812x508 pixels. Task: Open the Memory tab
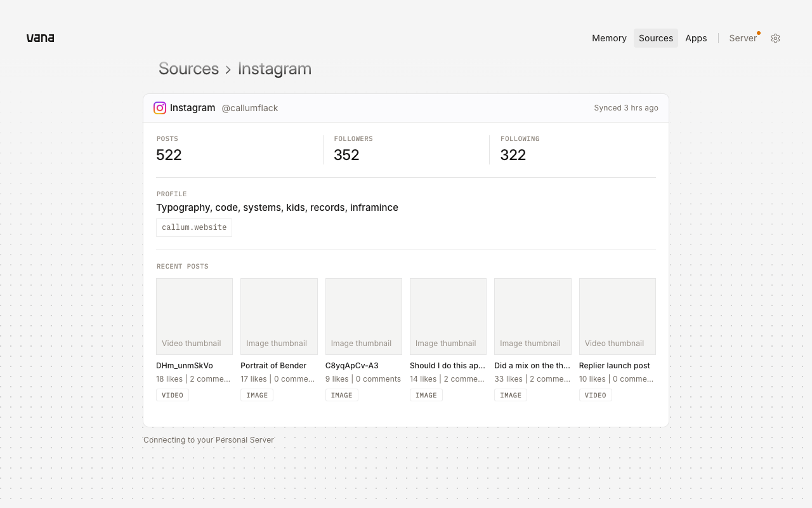pyautogui.click(x=609, y=38)
